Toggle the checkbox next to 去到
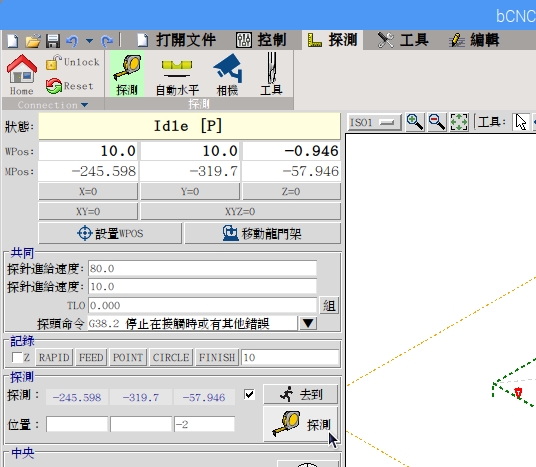The image size is (536, 467). pyautogui.click(x=250, y=395)
